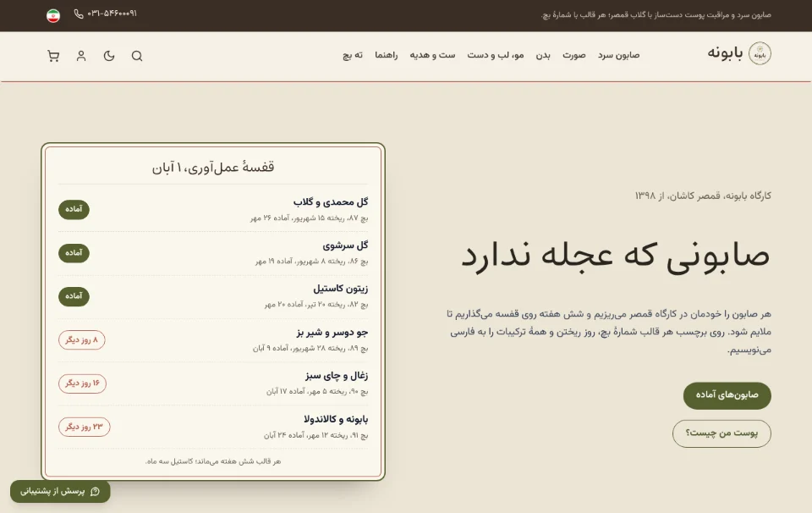Open the بدن menu item

543,55
